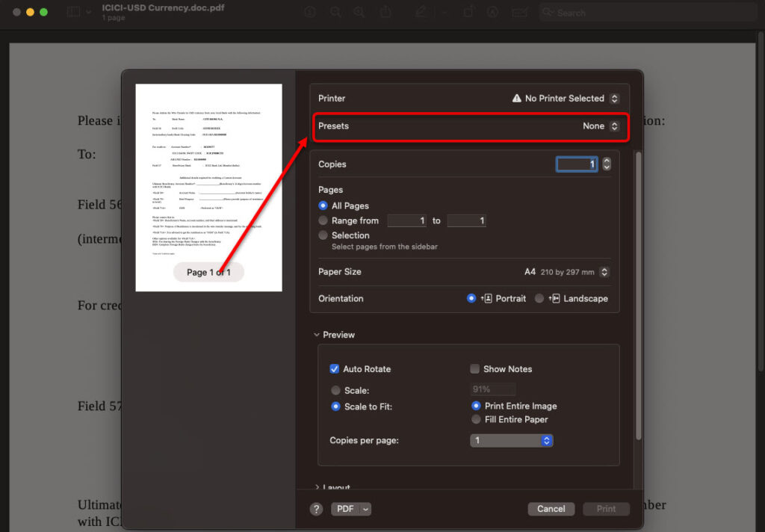Select Print Entire Image radio button
The width and height of the screenshot is (765, 532).
point(476,406)
